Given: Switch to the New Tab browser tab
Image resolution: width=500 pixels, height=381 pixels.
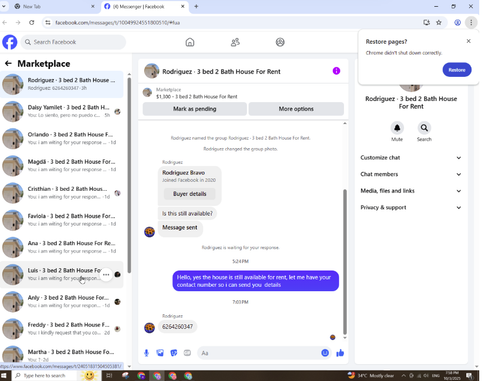Looking at the screenshot, I should 53,6.
